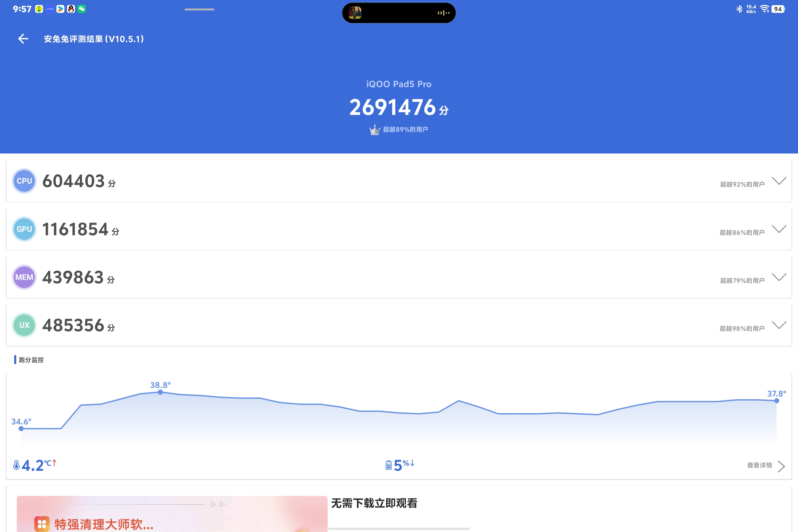Tap the fast-forward arrows in the ad
Image resolution: width=798 pixels, height=532 pixels.
click(218, 504)
